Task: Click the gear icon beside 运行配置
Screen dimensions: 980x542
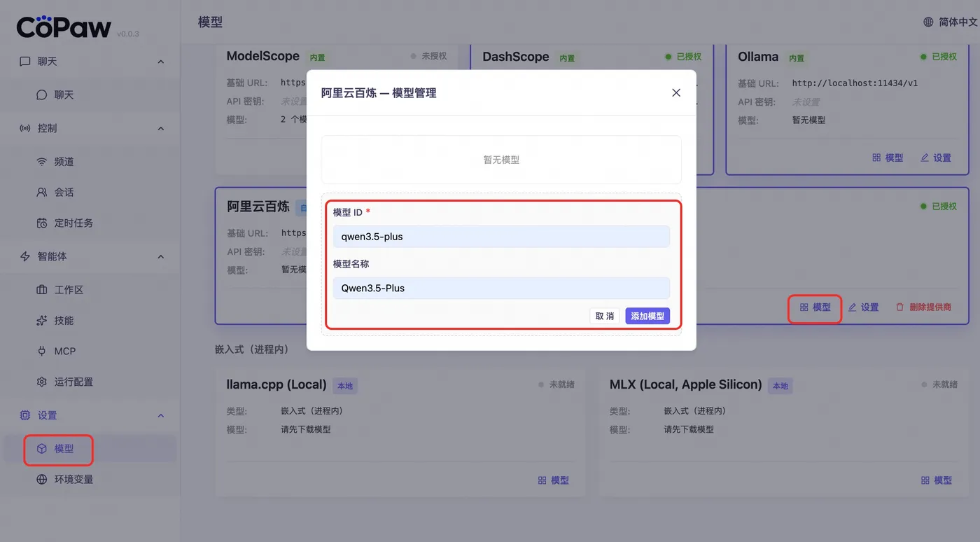Action: [x=42, y=382]
